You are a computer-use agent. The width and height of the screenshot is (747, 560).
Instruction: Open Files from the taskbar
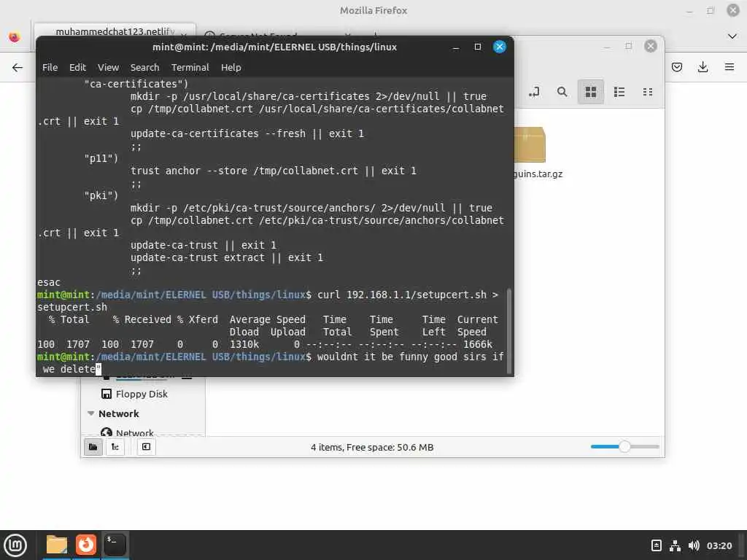click(x=57, y=545)
